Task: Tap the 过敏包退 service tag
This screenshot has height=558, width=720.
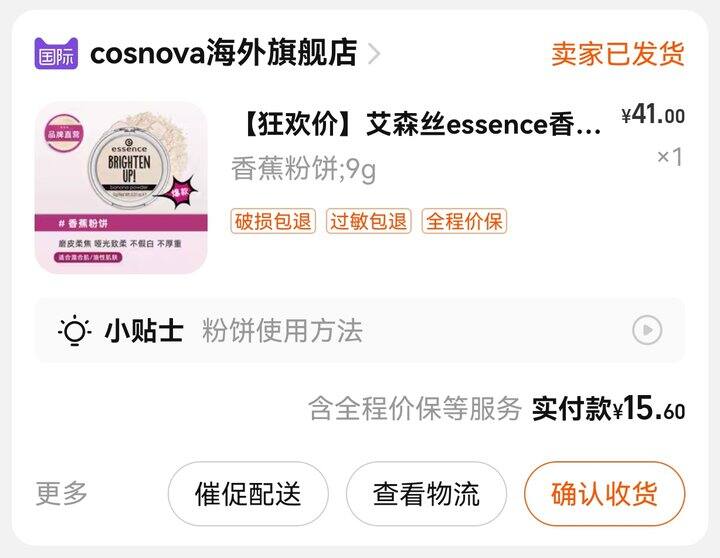Action: coord(369,221)
